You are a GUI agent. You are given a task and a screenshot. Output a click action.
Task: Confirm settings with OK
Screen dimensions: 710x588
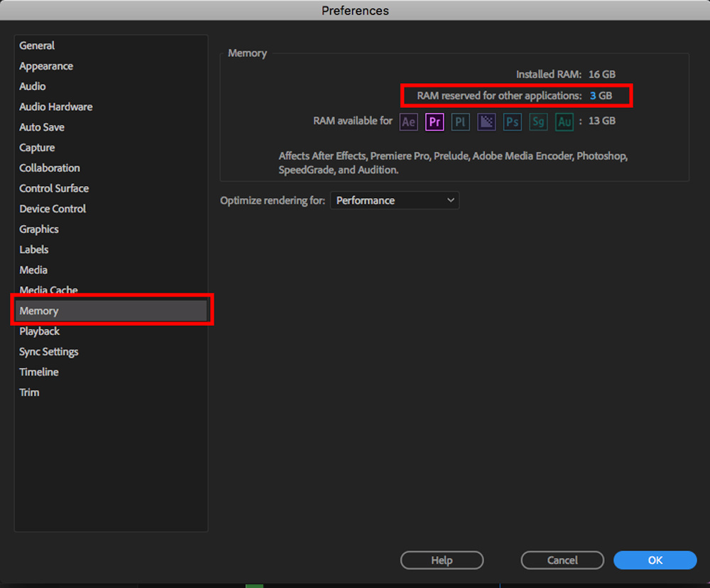click(x=655, y=560)
